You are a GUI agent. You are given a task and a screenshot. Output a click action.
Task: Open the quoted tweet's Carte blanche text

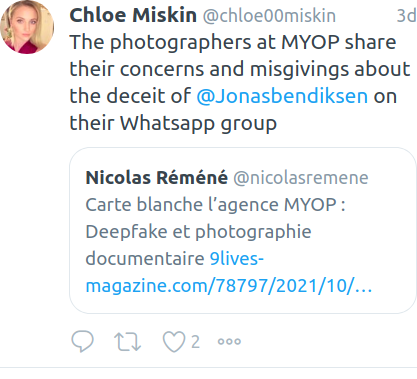click(x=215, y=204)
